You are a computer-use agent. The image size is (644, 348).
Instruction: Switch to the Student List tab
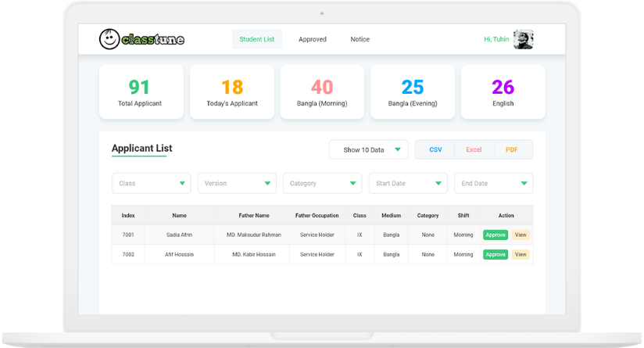point(256,39)
